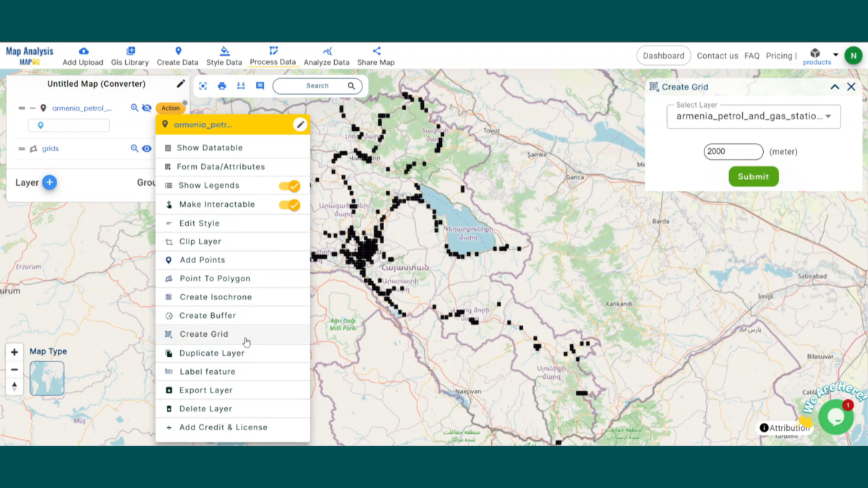The height and width of the screenshot is (488, 868).
Task: Click the zoom-to-layer magnifier for grids layer
Action: pyautogui.click(x=135, y=148)
